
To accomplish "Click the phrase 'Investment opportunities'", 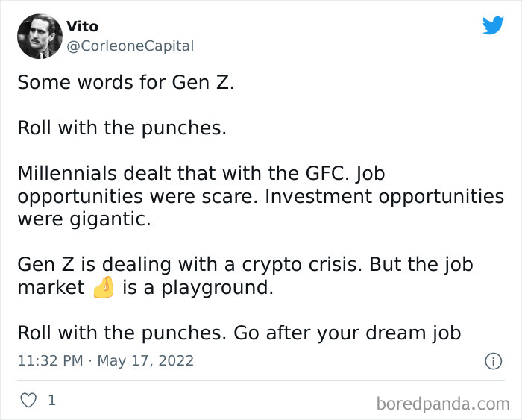I will (384, 196).
